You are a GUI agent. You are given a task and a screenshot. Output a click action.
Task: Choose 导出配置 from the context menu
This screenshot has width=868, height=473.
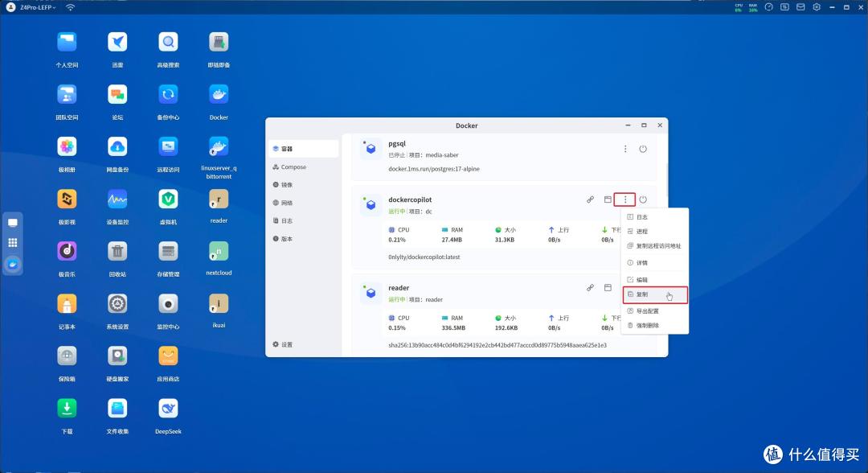pyautogui.click(x=655, y=311)
